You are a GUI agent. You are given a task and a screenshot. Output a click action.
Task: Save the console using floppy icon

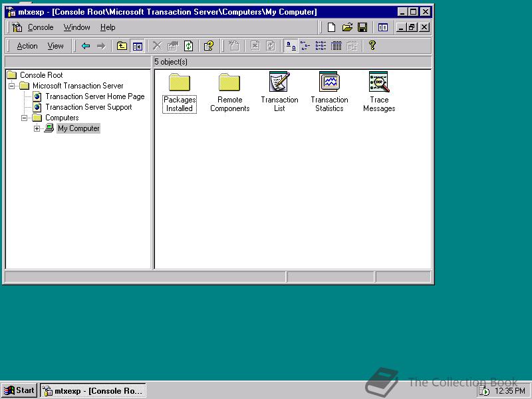click(x=362, y=27)
